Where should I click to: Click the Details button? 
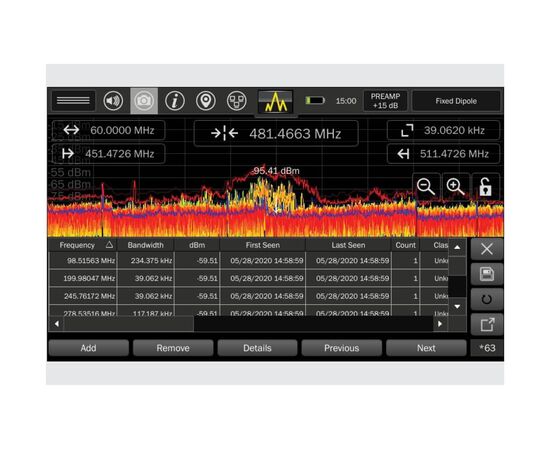(257, 348)
